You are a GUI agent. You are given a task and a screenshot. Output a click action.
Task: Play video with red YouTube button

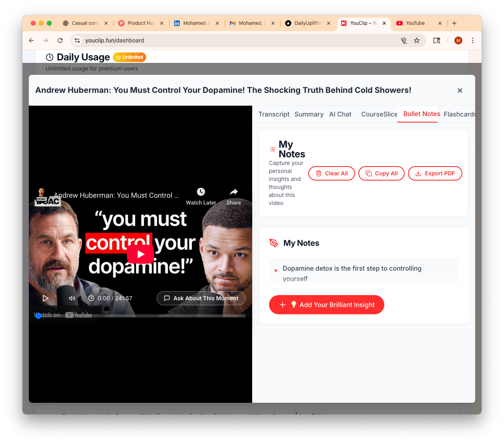pos(141,254)
